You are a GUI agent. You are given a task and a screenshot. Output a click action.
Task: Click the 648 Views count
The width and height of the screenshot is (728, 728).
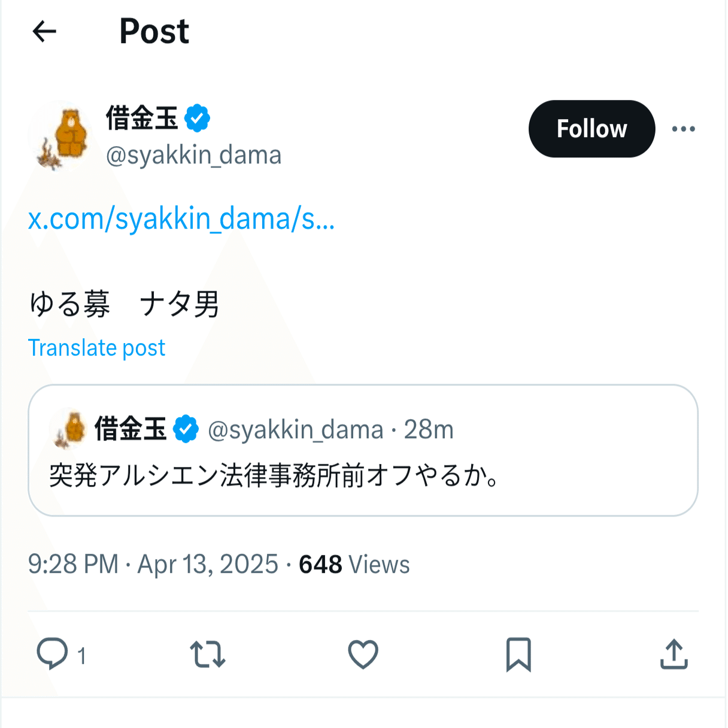[354, 565]
